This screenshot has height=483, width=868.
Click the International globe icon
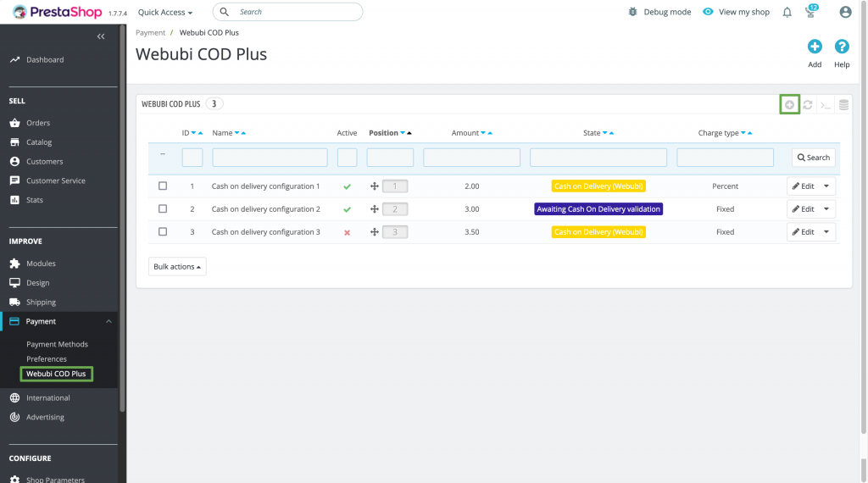click(x=15, y=397)
